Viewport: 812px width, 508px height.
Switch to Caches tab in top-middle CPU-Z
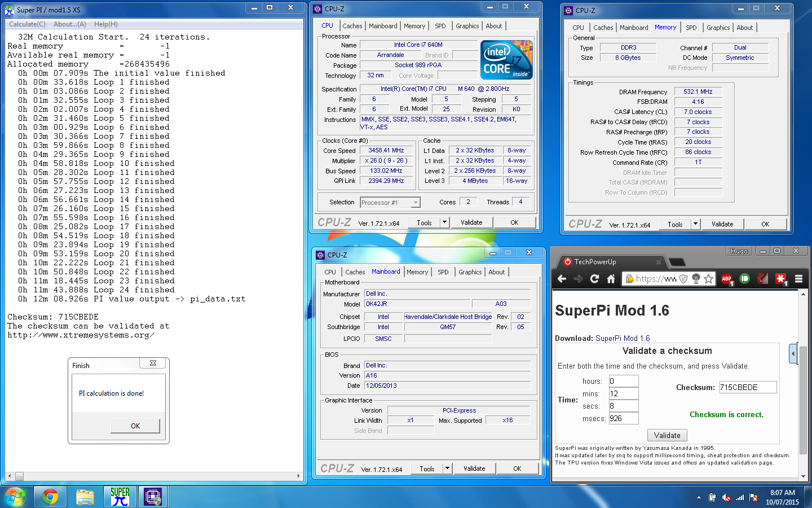point(352,26)
